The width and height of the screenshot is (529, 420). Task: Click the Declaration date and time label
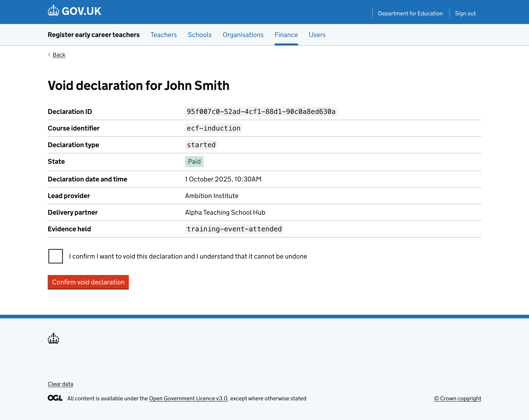tap(87, 179)
